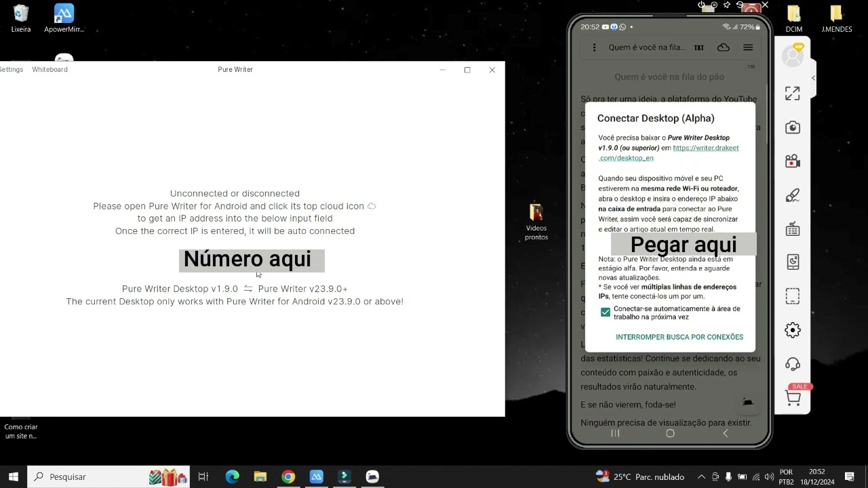The width and height of the screenshot is (868, 488).
Task: Open the ApowerMirror VIP account avatar
Action: click(x=793, y=56)
